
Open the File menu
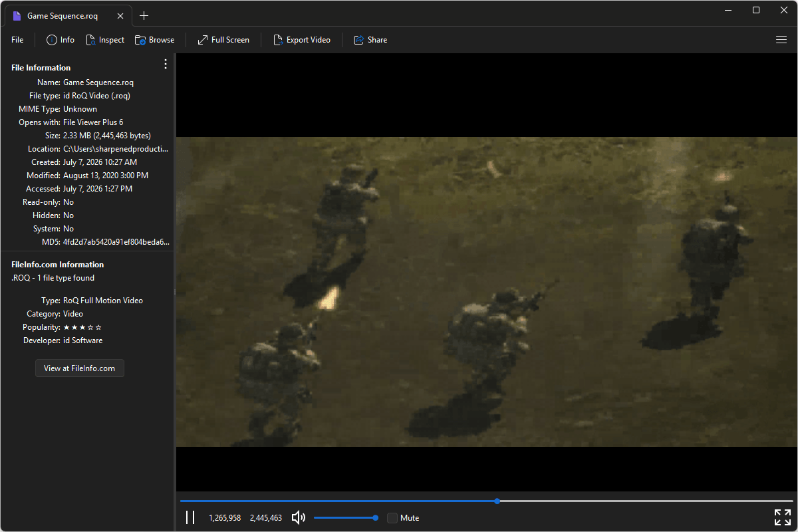pyautogui.click(x=17, y=40)
